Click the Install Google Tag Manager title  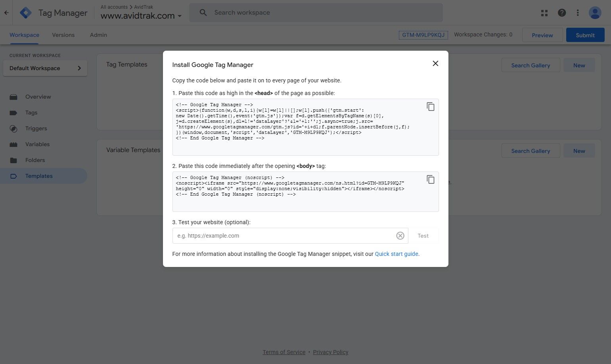[x=213, y=65]
